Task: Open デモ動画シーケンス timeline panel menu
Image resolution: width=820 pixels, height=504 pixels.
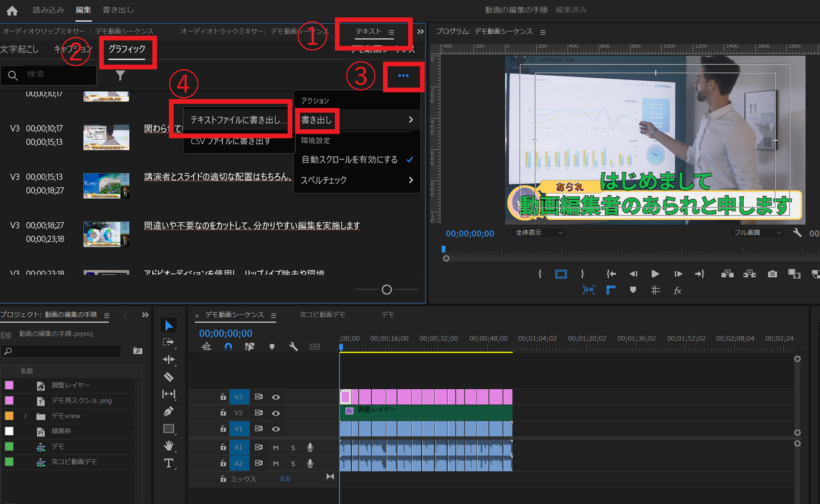Action: [x=273, y=315]
